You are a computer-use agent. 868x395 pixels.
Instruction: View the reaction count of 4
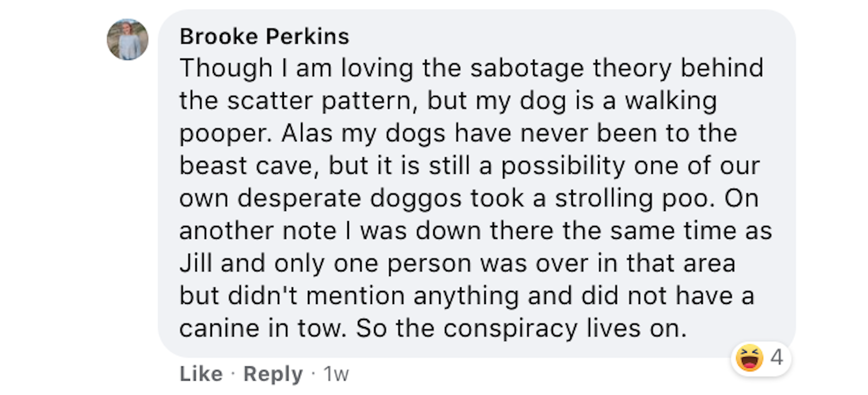tap(777, 357)
